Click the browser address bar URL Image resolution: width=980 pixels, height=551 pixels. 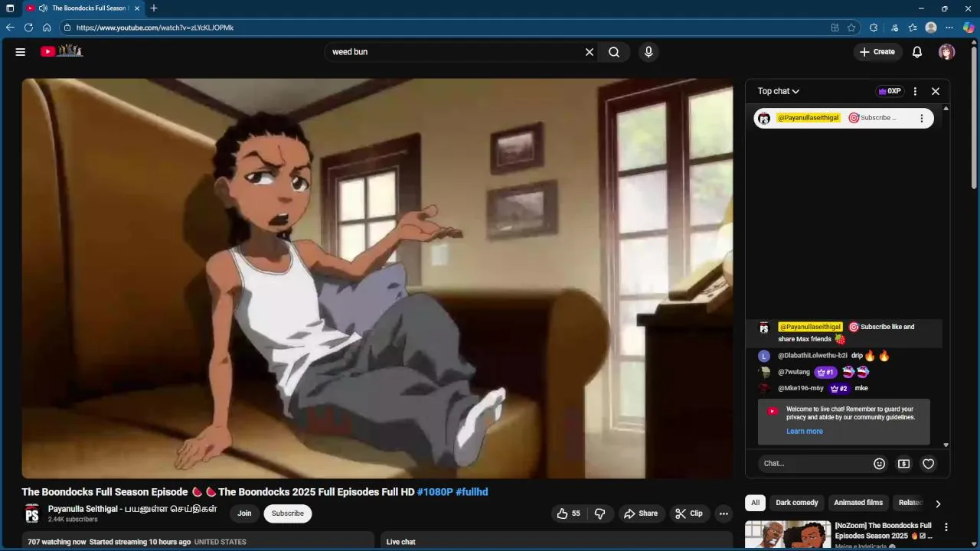(155, 28)
